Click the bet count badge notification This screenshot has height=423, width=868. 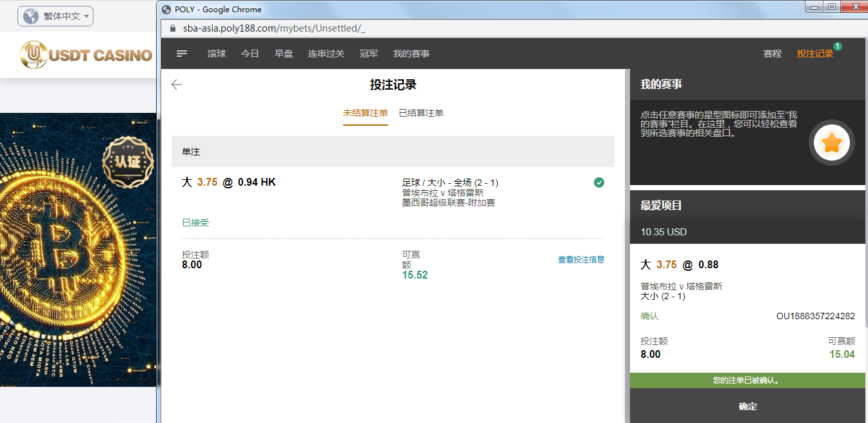click(x=837, y=46)
